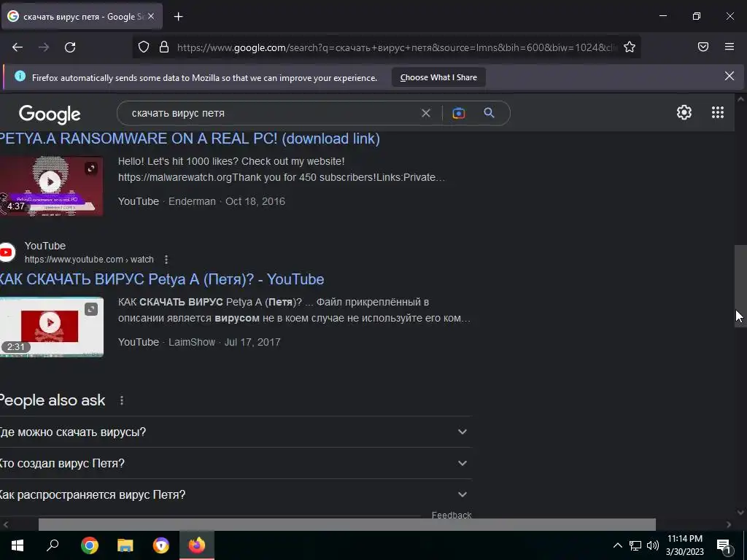Click the horizontal scrollbar right arrow

point(729,524)
